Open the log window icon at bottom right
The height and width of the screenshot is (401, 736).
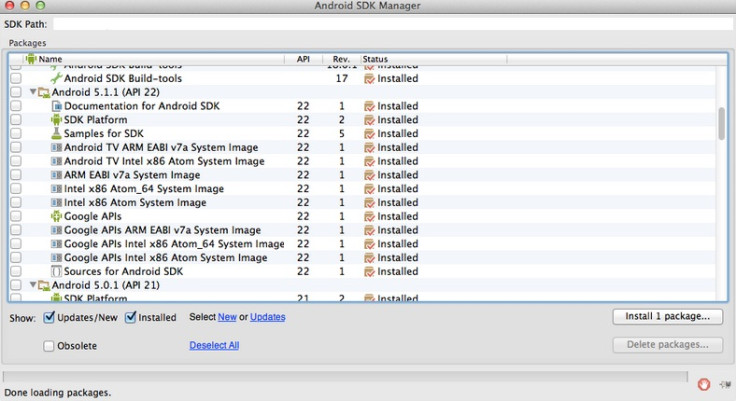pos(725,385)
